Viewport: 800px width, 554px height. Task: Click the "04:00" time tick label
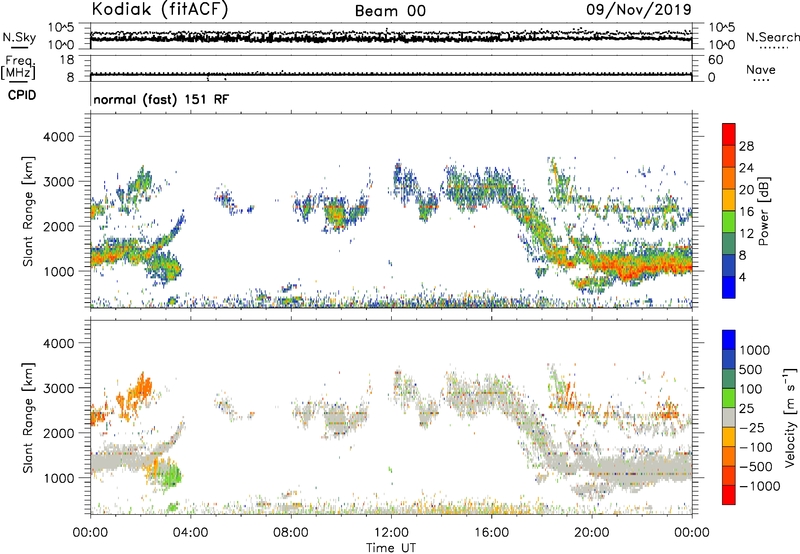coord(190,533)
